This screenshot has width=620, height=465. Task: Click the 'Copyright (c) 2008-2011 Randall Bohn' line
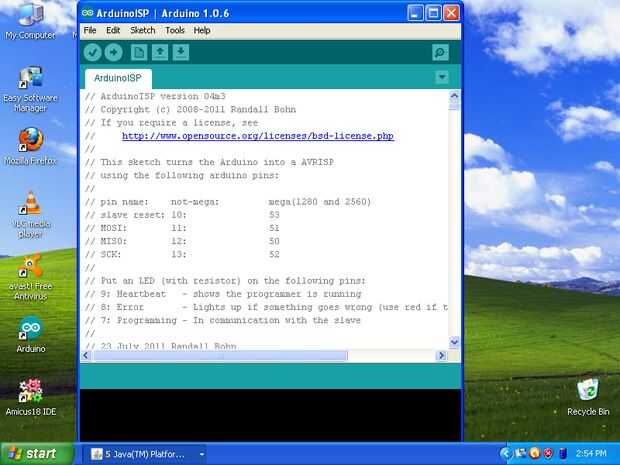(x=190, y=110)
